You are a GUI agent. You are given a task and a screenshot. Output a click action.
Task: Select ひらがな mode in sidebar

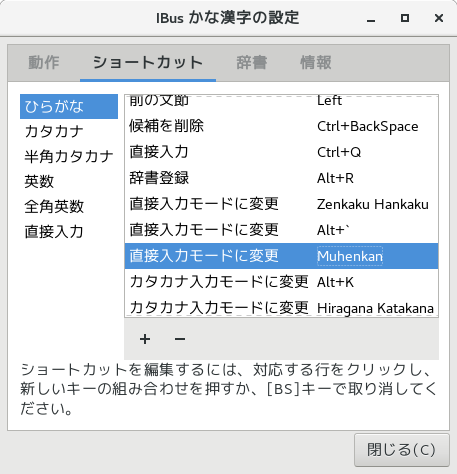(69, 107)
